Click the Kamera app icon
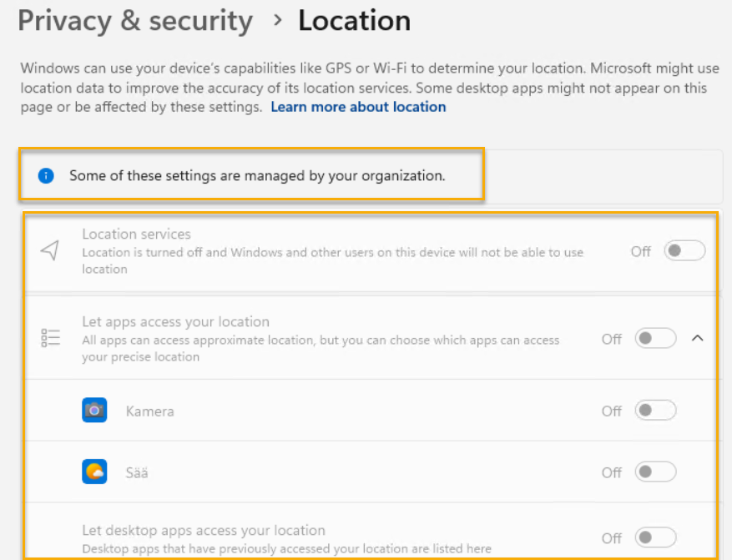Image resolution: width=732 pixels, height=560 pixels. (x=94, y=411)
